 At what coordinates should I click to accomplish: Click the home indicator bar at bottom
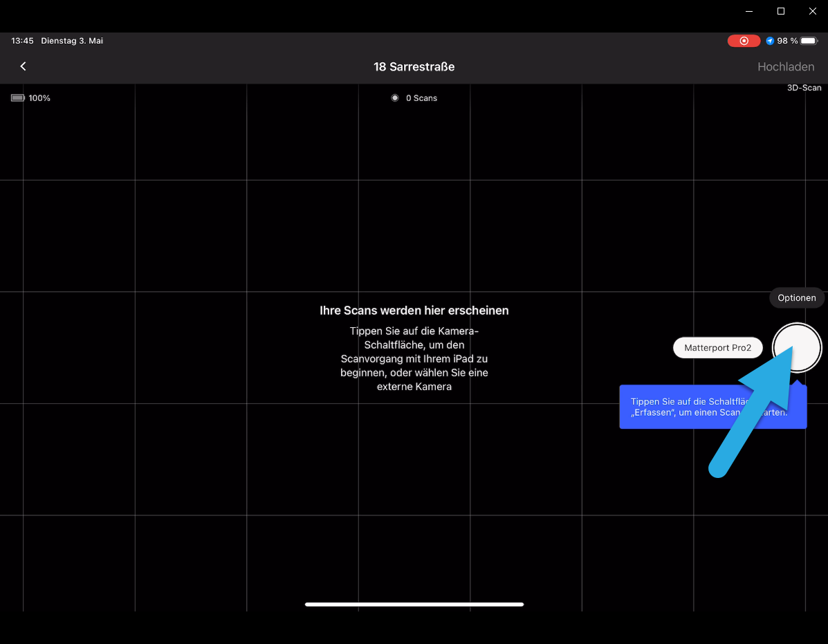tap(414, 605)
